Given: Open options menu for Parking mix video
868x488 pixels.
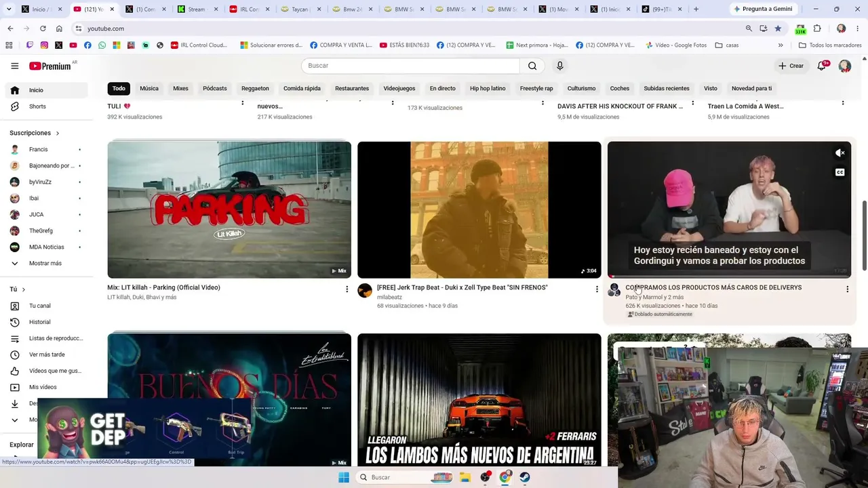Looking at the screenshot, I should [347, 289].
